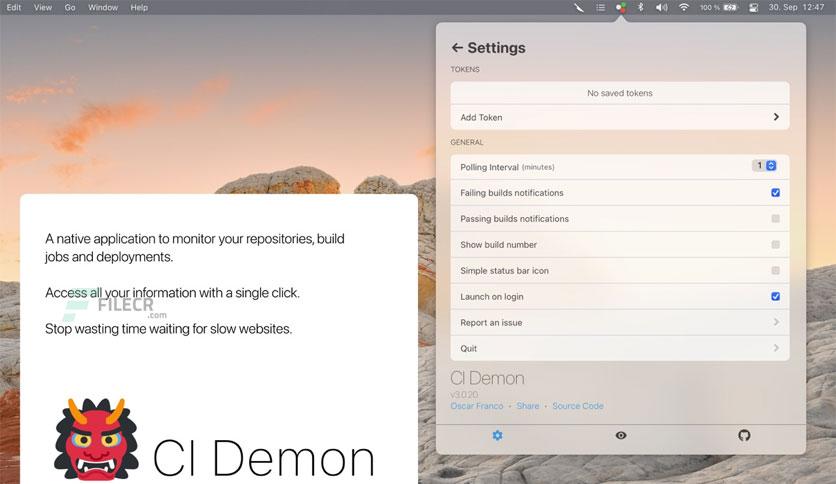836x484 pixels.
Task: Click the 'No saved tokens' text
Action: coord(620,93)
